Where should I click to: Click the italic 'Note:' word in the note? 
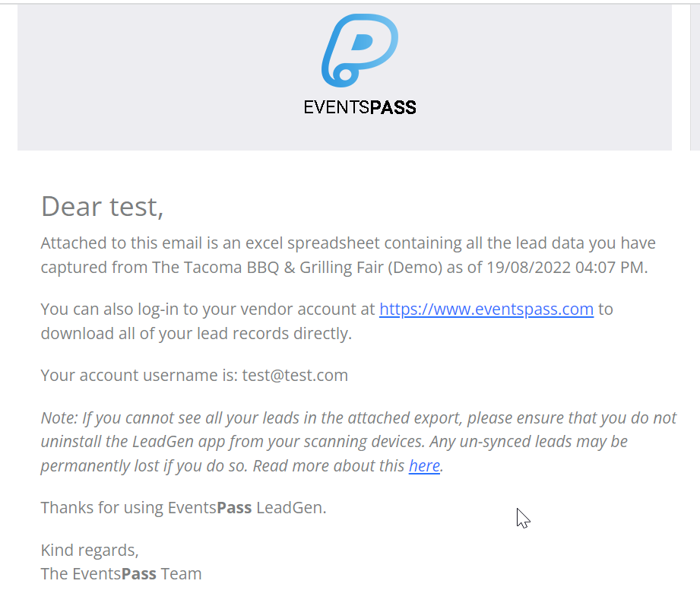[x=59, y=418]
